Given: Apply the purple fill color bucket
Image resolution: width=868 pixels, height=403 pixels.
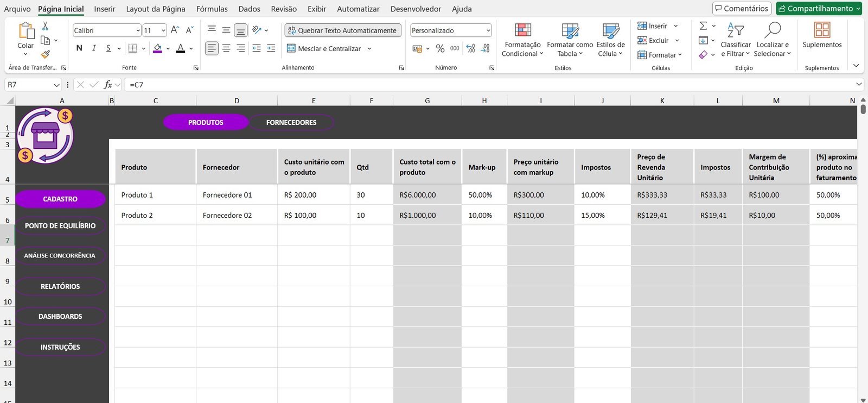Looking at the screenshot, I should (157, 48).
